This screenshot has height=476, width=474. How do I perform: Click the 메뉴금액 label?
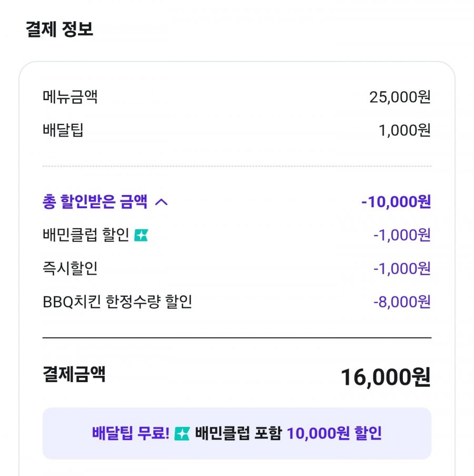(70, 97)
